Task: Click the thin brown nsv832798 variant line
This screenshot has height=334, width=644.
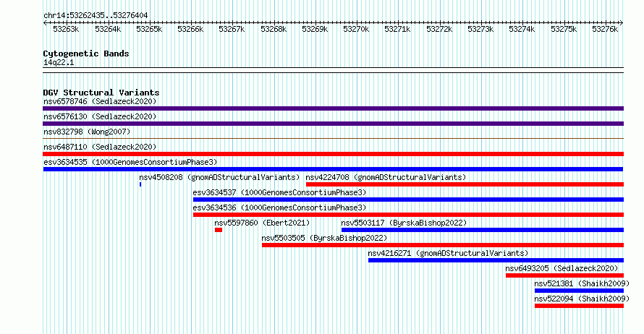Action: [333, 139]
